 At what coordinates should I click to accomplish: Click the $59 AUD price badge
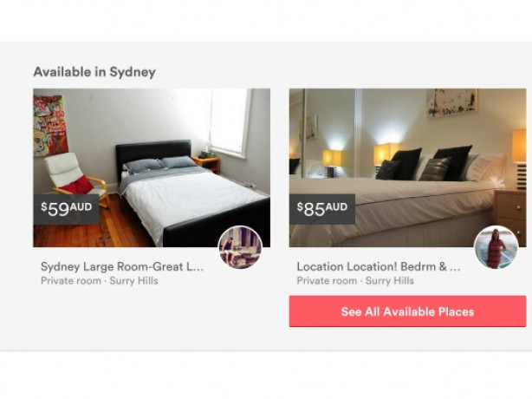66,209
